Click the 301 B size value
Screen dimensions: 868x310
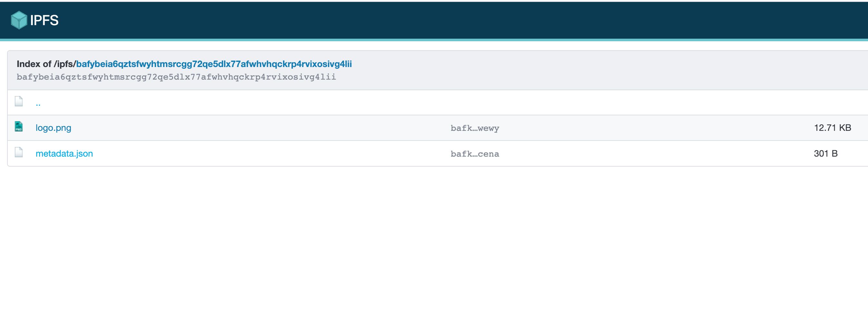pos(825,153)
